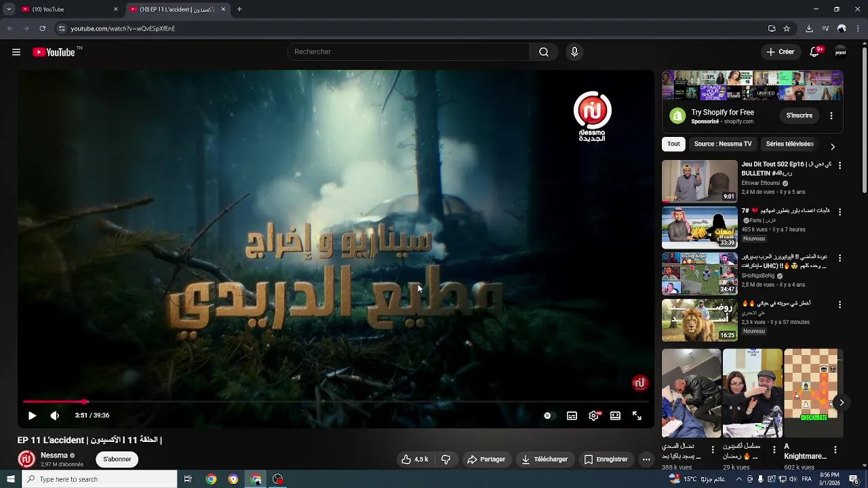Click the search magnifier button
868x488 pixels.
pyautogui.click(x=544, y=52)
